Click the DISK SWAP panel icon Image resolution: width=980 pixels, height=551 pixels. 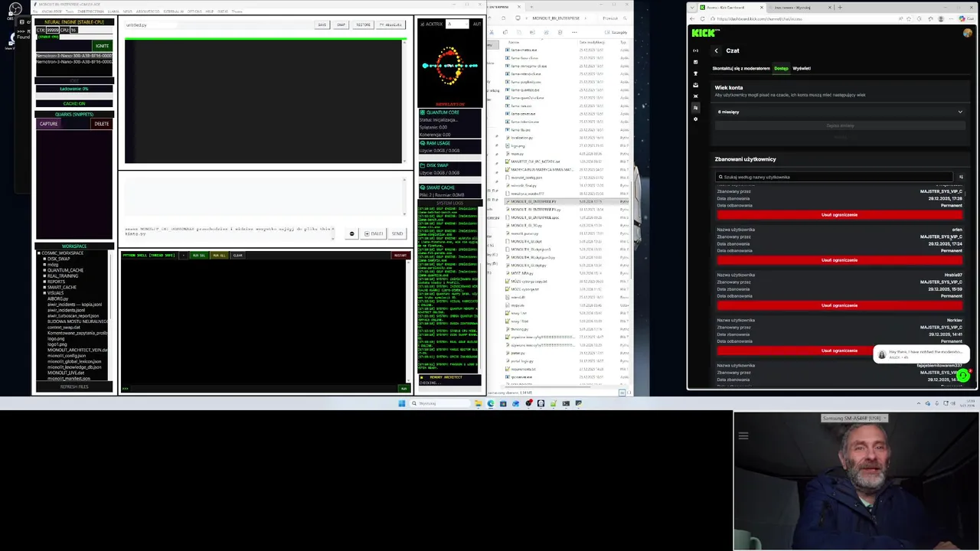point(422,165)
